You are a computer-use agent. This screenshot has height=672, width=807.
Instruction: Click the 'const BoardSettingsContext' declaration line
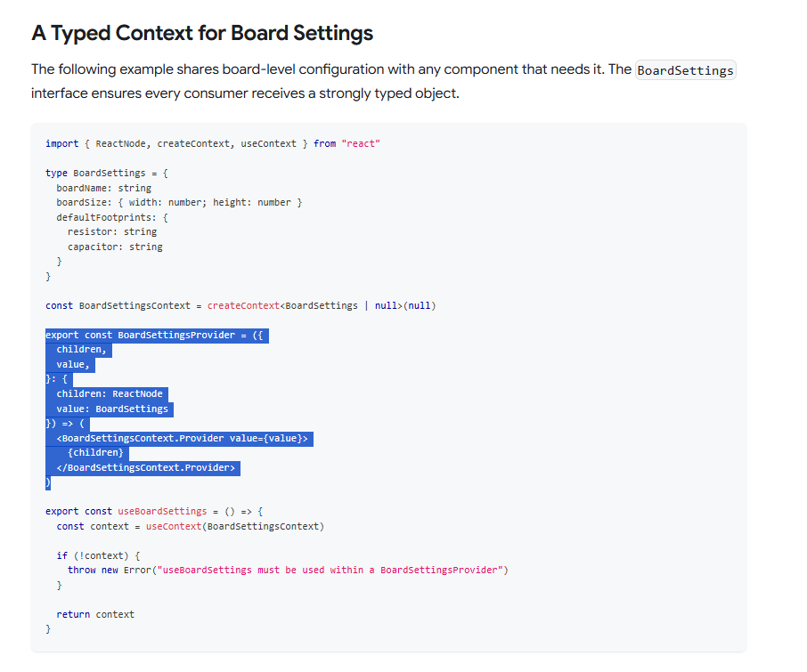[x=240, y=305]
